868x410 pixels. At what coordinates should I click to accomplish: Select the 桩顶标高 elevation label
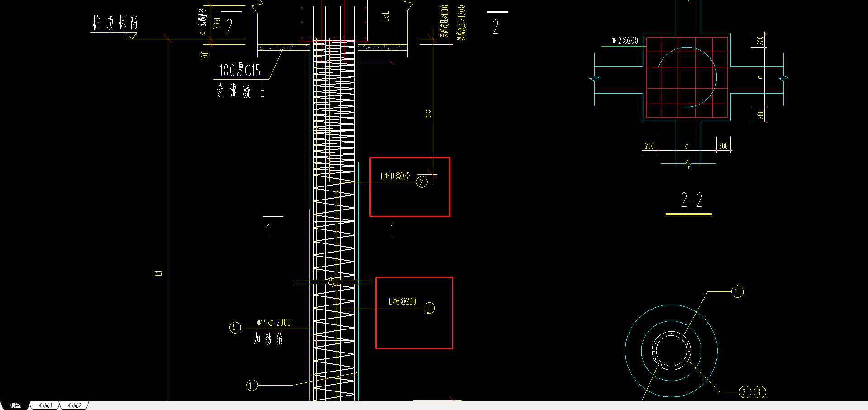click(x=115, y=23)
